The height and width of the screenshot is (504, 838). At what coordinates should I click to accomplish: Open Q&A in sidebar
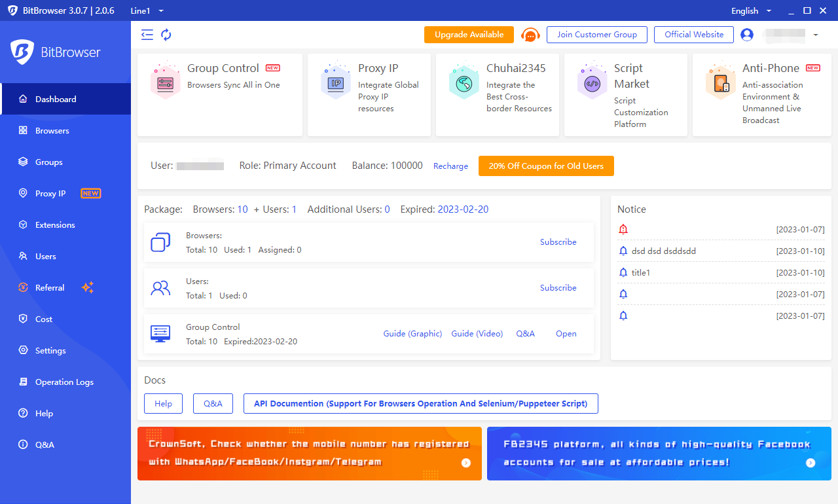(x=65, y=444)
